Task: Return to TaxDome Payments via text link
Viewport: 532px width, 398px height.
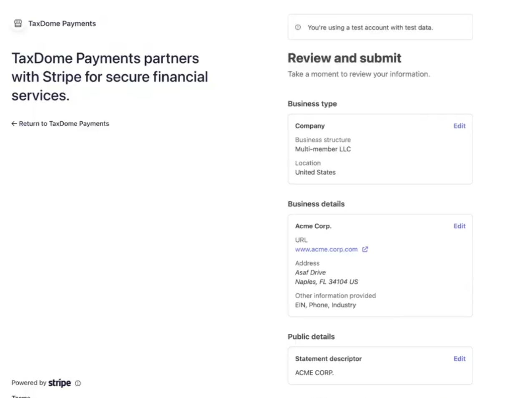Action: [64, 123]
